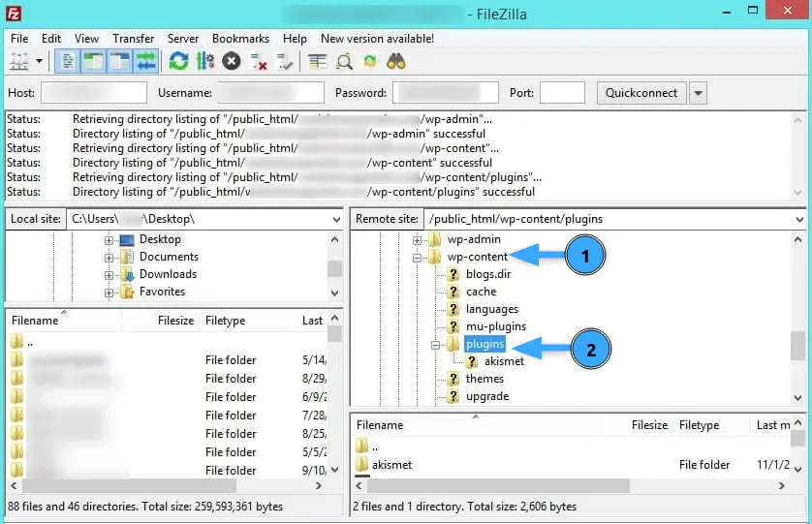Select themes remote folder
This screenshot has width=812, height=524.
484,379
